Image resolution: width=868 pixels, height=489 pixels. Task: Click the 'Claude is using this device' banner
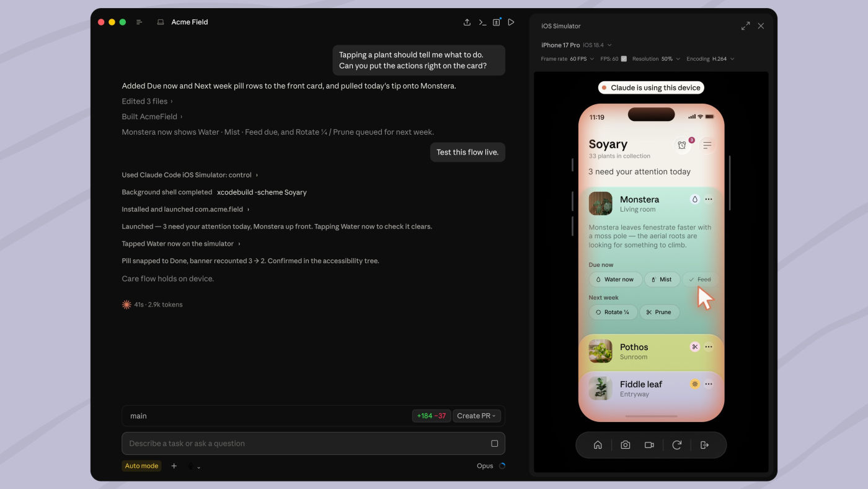[x=651, y=87]
